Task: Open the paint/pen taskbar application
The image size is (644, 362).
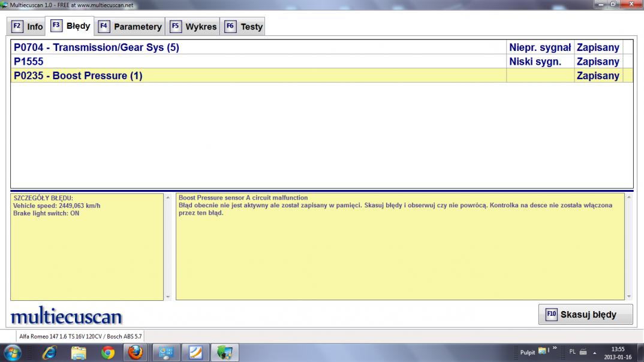Action: 195,352
